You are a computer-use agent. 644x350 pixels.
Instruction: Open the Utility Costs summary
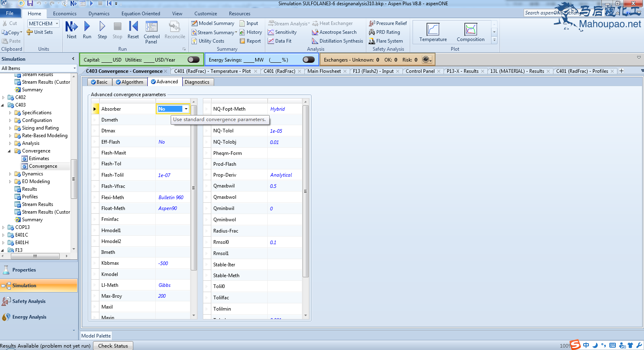click(x=208, y=41)
